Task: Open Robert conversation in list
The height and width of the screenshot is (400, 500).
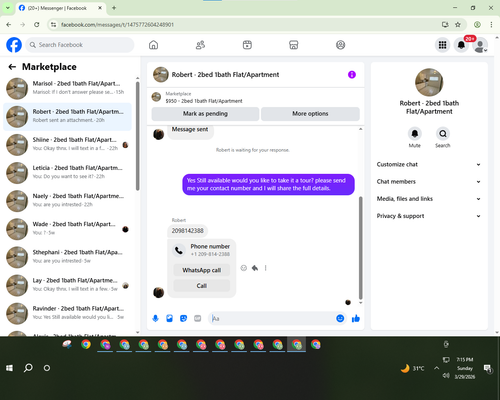Action: coord(67,117)
